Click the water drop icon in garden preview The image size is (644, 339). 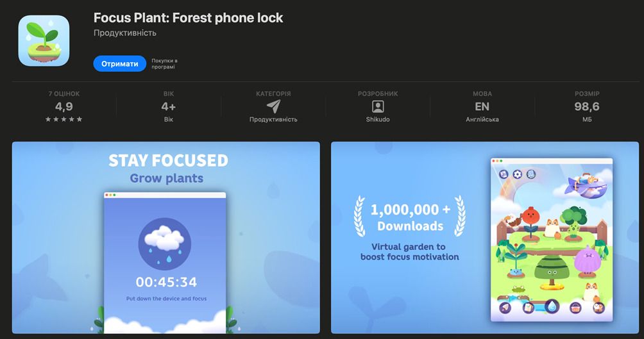tap(552, 306)
